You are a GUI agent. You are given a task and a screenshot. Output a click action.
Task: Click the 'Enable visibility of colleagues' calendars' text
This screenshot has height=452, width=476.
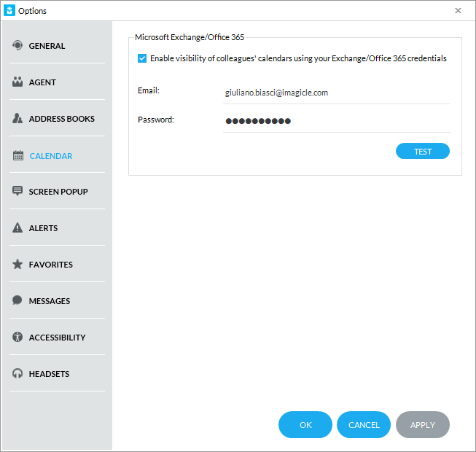click(x=298, y=58)
